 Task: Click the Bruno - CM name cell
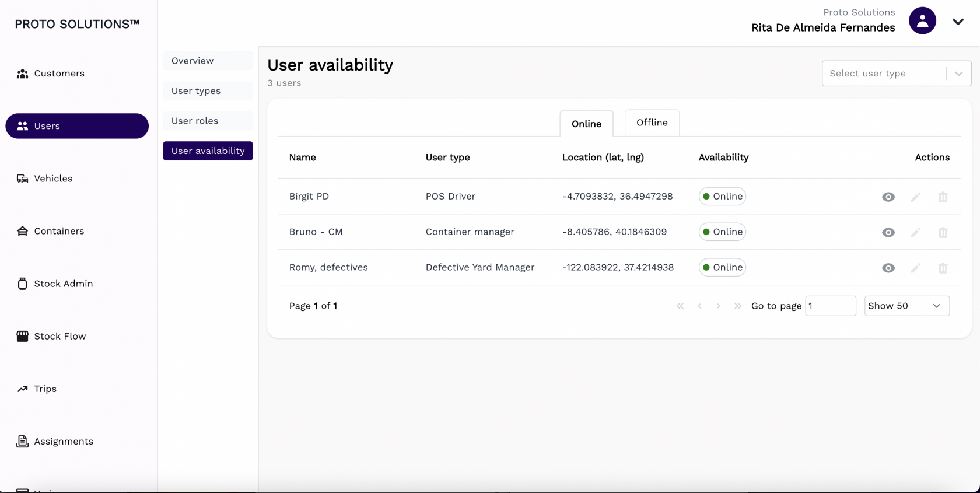[316, 232]
